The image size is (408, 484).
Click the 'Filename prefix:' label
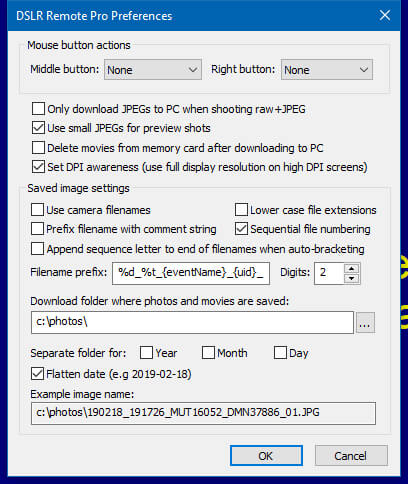[69, 272]
